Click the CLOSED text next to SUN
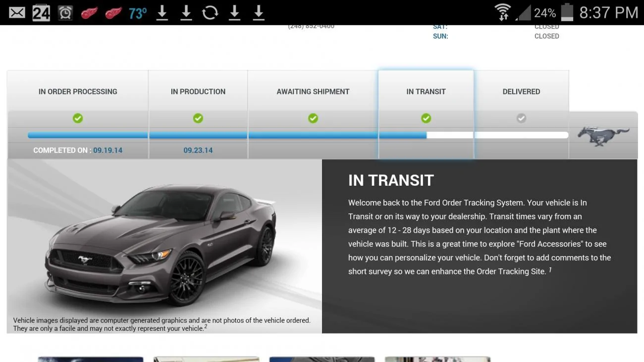This screenshot has width=644, height=362. pyautogui.click(x=547, y=36)
